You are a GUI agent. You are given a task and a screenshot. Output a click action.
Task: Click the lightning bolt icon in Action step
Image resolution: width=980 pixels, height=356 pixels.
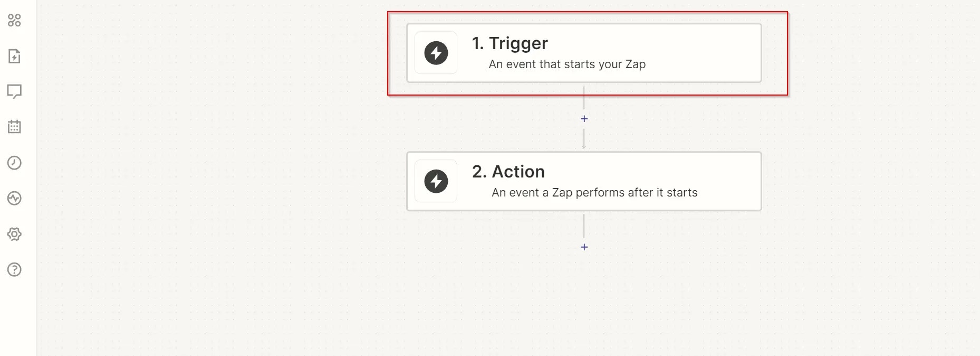pos(436,181)
